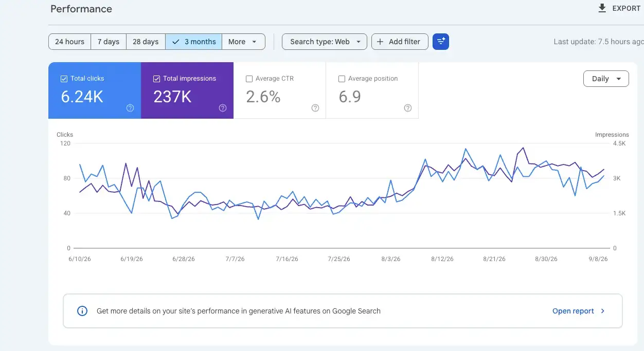Viewport: 644px width, 351px height.
Task: Uncheck the Total impressions checkbox
Action: pos(156,79)
